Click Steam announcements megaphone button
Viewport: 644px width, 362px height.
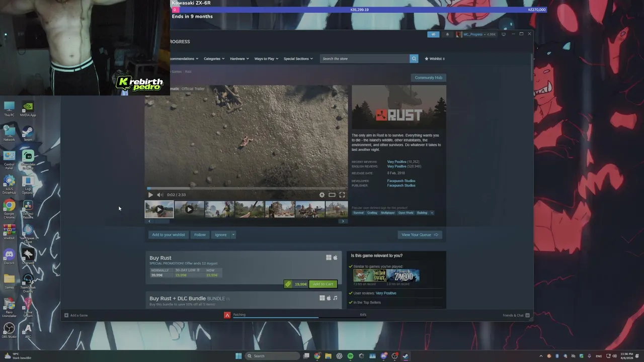coord(433,34)
